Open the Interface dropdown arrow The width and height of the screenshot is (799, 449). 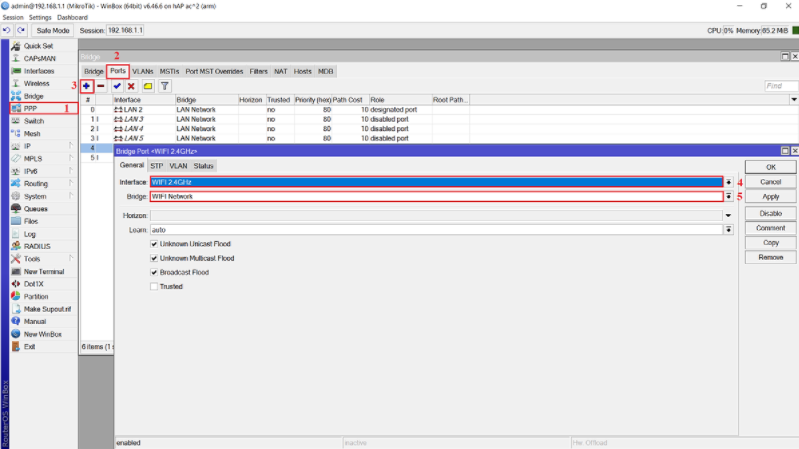728,182
